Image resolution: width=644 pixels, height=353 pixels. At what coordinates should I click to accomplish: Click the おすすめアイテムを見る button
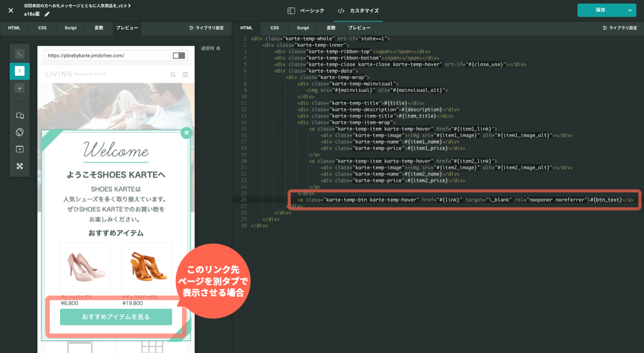click(116, 317)
